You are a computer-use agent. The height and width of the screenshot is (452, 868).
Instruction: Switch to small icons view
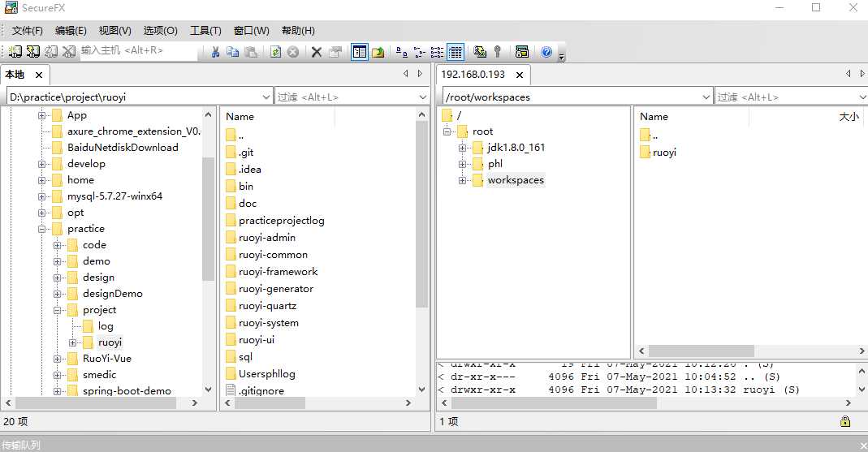420,52
